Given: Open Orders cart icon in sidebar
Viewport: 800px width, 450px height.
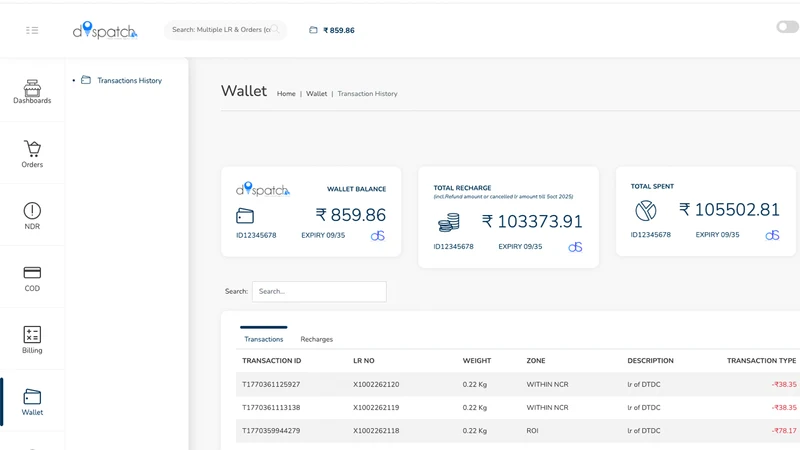Looking at the screenshot, I should (32, 148).
